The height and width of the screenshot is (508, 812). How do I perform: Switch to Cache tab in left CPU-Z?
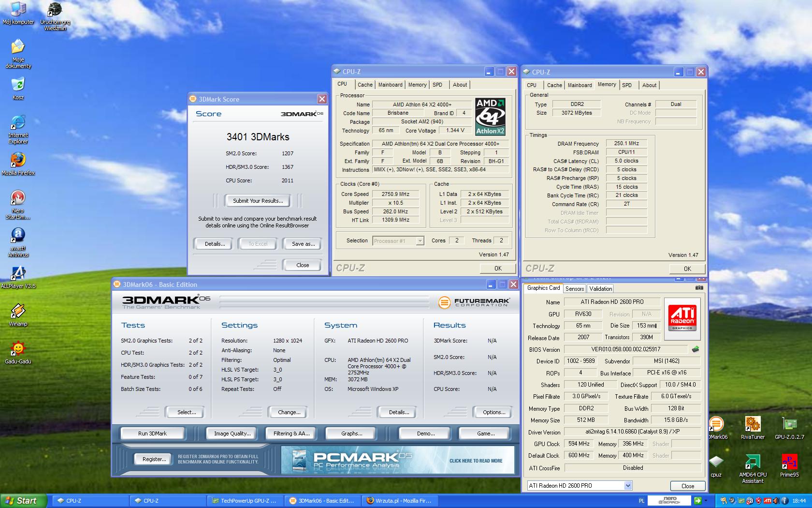pos(365,85)
